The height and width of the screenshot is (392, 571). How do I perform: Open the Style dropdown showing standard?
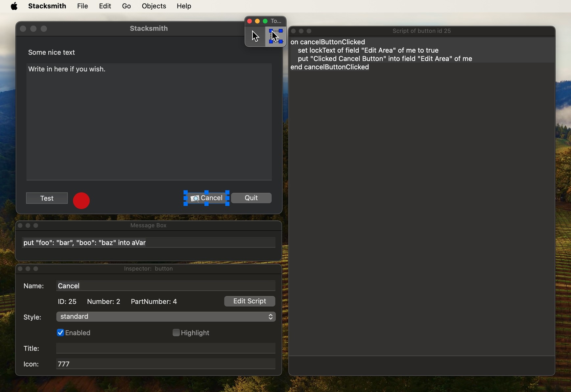(x=166, y=316)
